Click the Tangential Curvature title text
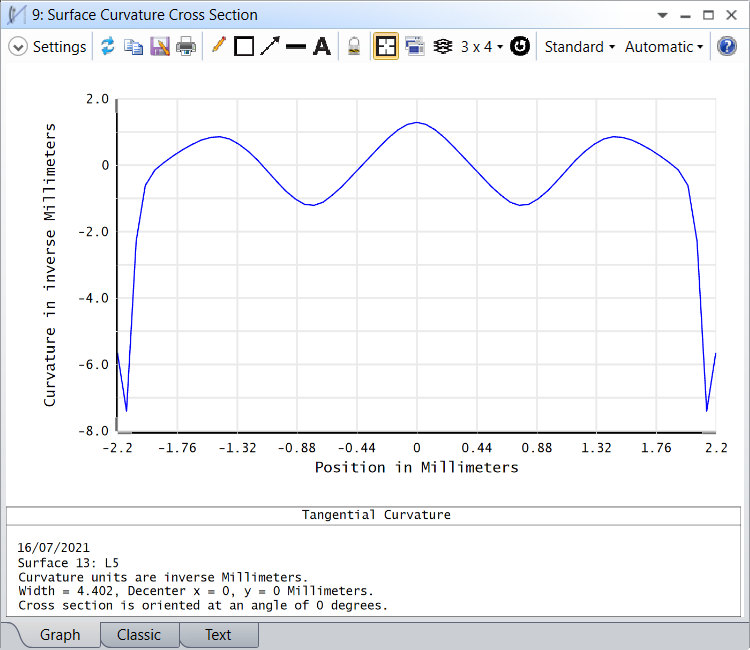The width and height of the screenshot is (750, 650). (x=376, y=515)
